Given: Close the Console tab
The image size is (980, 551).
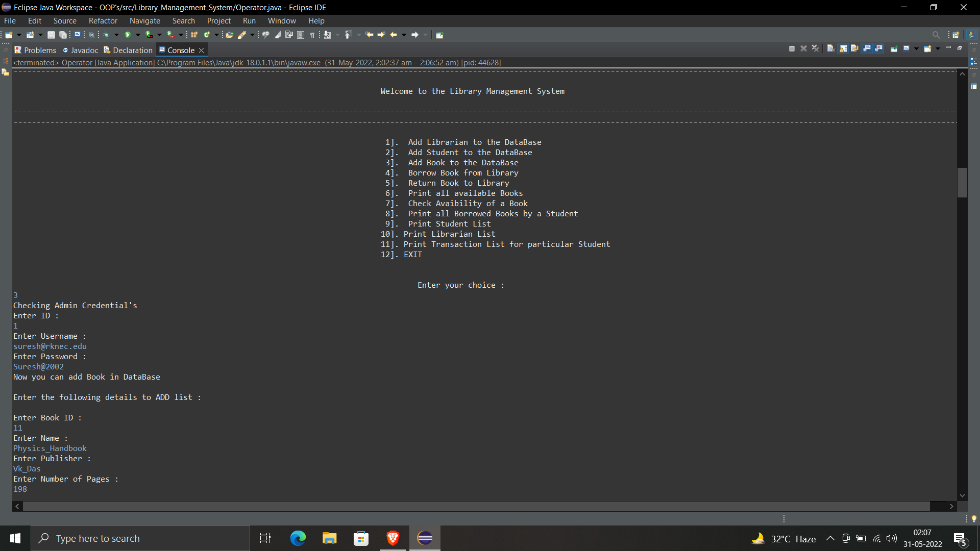Looking at the screenshot, I should tap(202, 50).
